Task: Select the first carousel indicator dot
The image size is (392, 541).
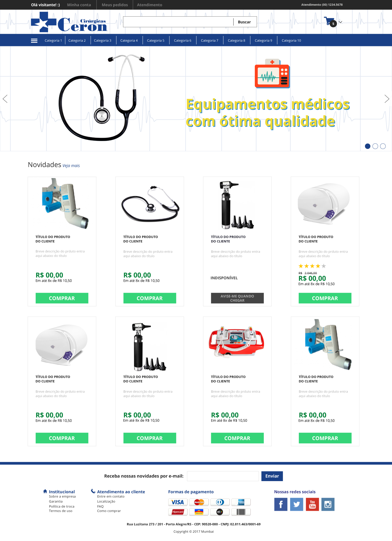Action: pos(367,146)
